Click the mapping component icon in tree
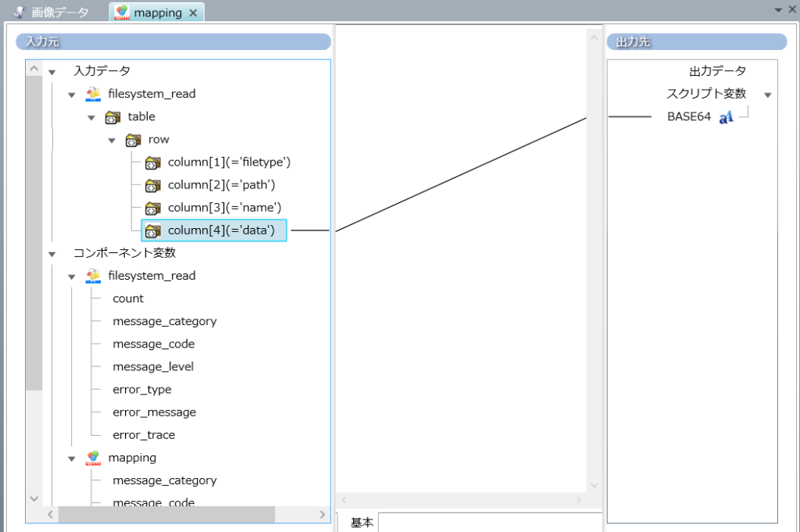800x532 pixels. [94, 458]
